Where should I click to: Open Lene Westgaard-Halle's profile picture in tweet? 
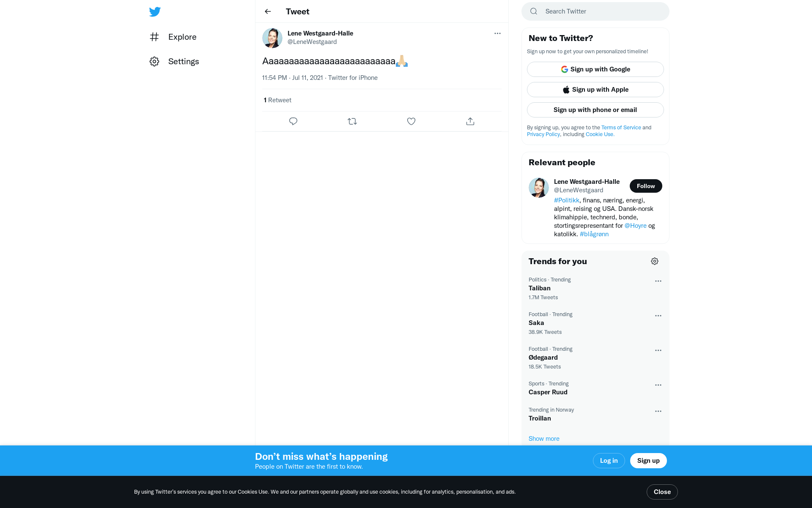(272, 38)
